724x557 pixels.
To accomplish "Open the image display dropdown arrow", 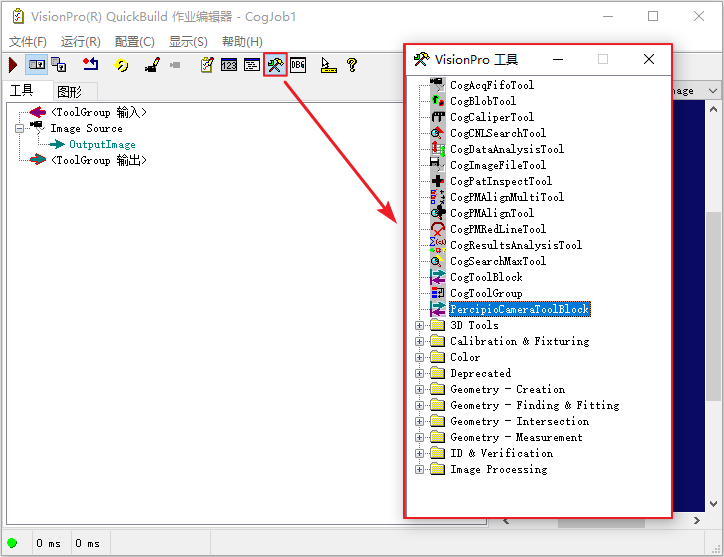I will point(713,91).
